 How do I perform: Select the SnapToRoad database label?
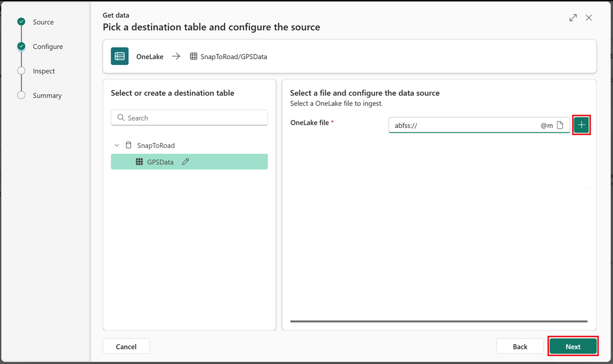pyautogui.click(x=156, y=145)
